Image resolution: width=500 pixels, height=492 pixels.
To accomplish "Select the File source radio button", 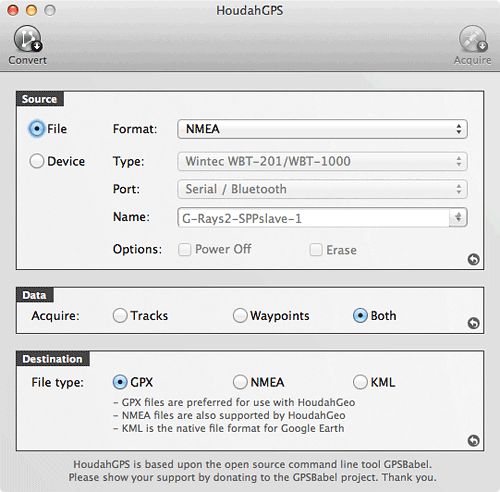I will click(x=36, y=129).
